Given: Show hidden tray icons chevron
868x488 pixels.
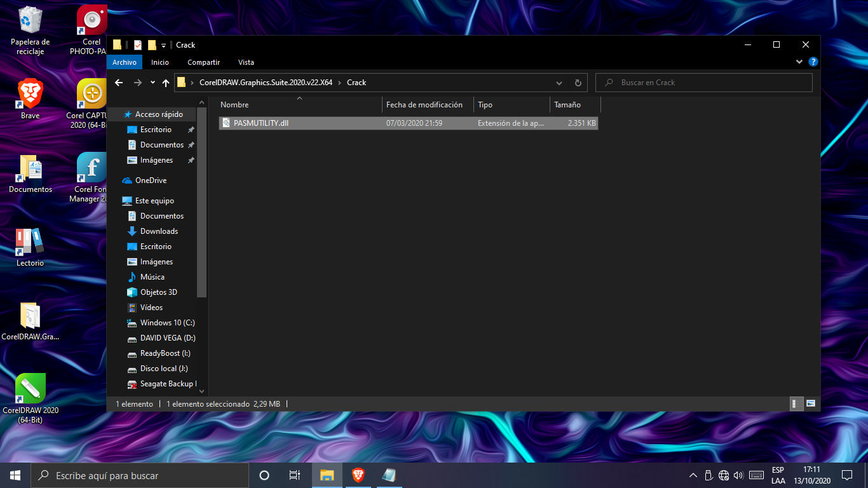Looking at the screenshot, I should click(693, 475).
